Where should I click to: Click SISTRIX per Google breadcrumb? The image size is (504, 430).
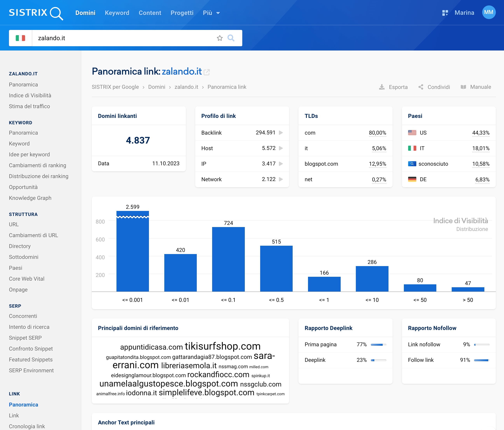click(x=115, y=87)
